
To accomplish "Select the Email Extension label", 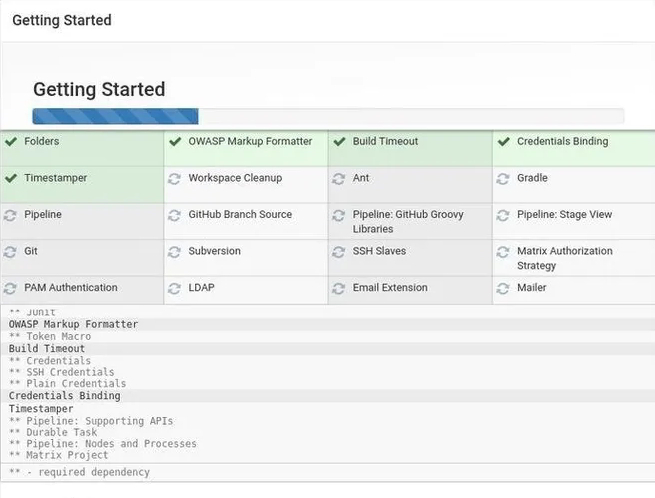I will click(x=390, y=288).
